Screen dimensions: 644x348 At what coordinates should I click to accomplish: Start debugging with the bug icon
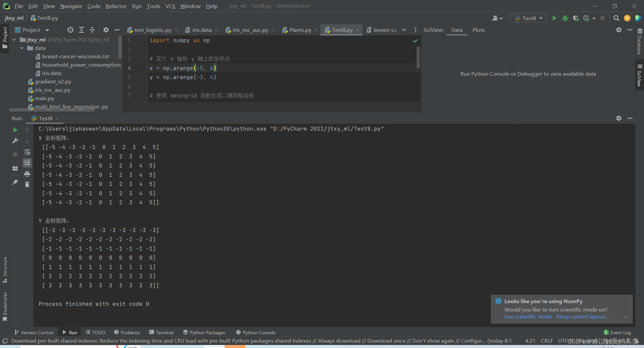point(565,18)
